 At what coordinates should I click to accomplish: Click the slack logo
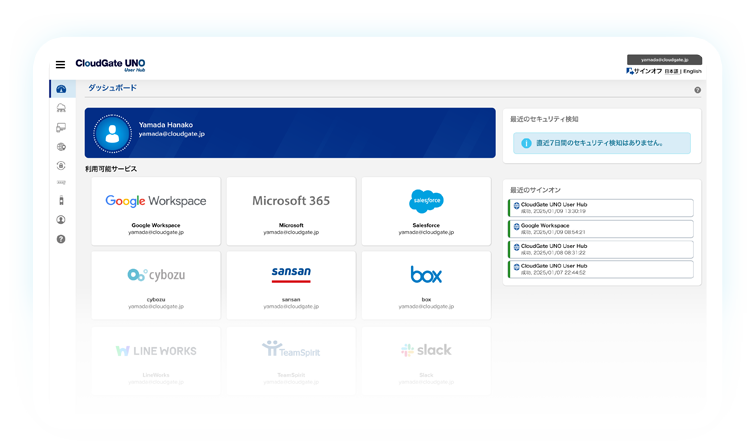click(426, 350)
